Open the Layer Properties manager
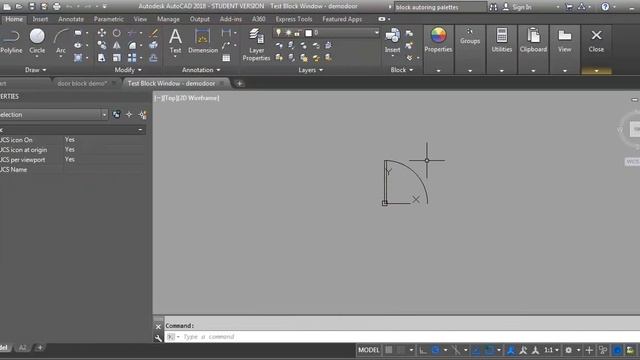This screenshot has height=360, width=640. 256,44
